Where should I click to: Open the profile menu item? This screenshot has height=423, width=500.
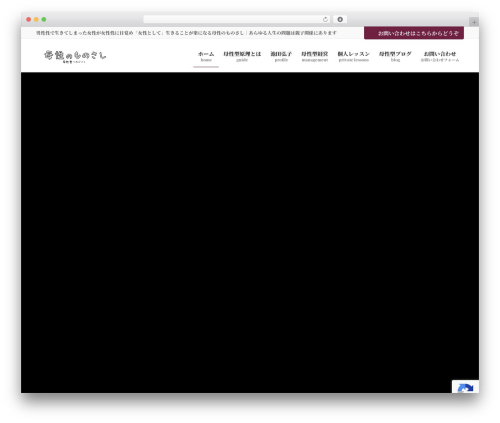[x=281, y=56]
